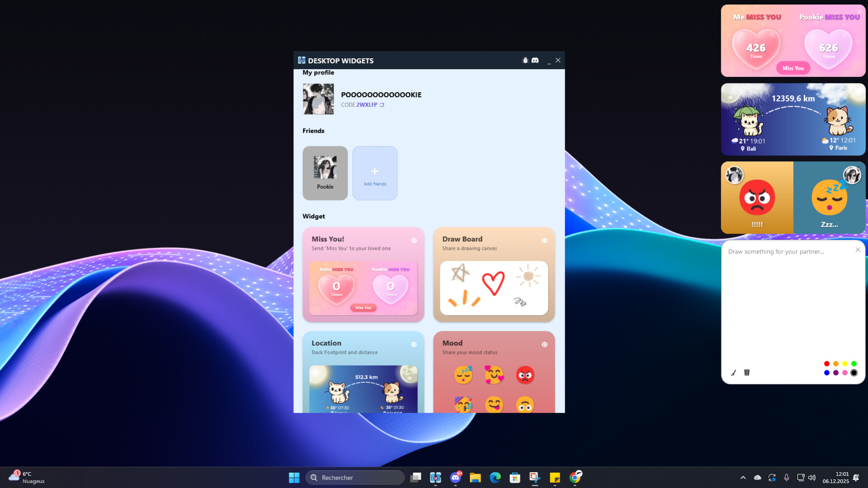Click the bug report icon in the title bar
The width and height of the screenshot is (868, 488).
pos(525,60)
